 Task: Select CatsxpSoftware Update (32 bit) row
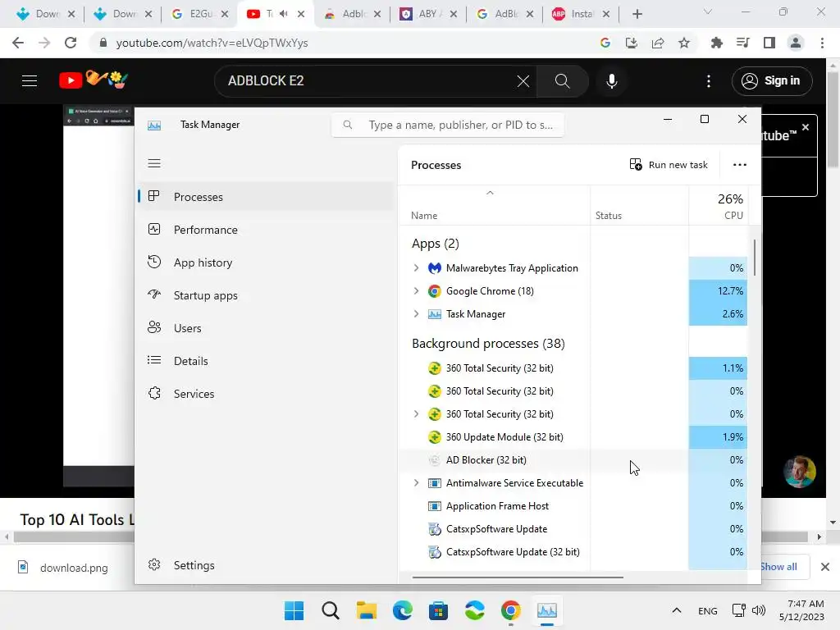pos(573,552)
